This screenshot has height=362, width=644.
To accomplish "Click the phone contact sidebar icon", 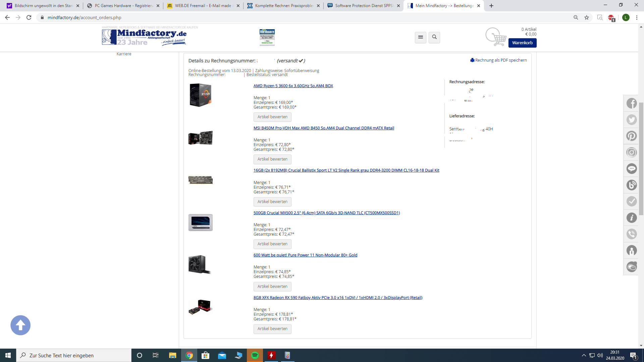I will coord(631,234).
